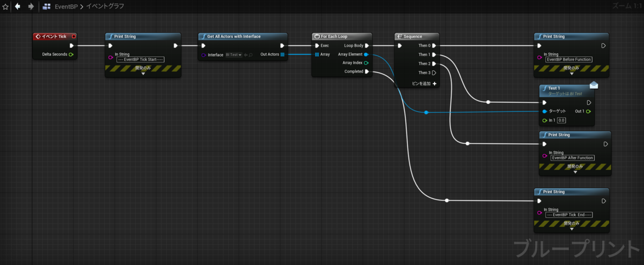Click the EventBP After Function string field

click(573, 158)
